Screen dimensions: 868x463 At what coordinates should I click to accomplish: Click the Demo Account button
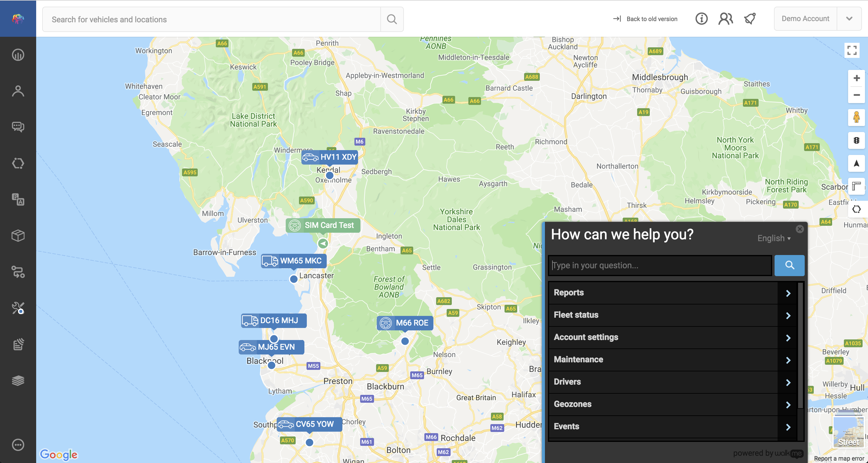click(805, 18)
